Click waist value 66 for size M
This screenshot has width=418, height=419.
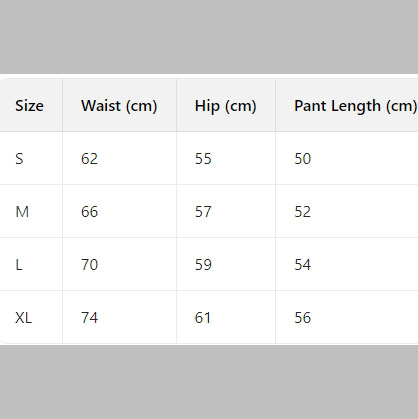point(89,211)
